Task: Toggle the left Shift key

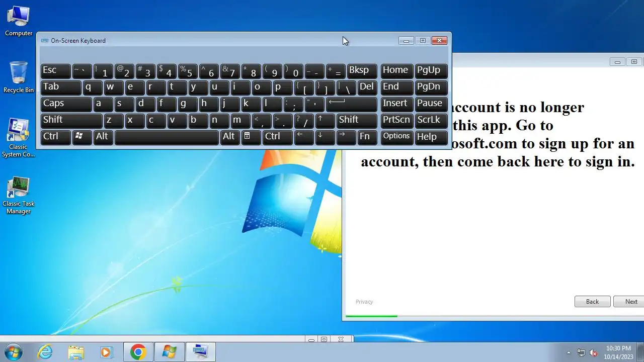Action: point(71,121)
